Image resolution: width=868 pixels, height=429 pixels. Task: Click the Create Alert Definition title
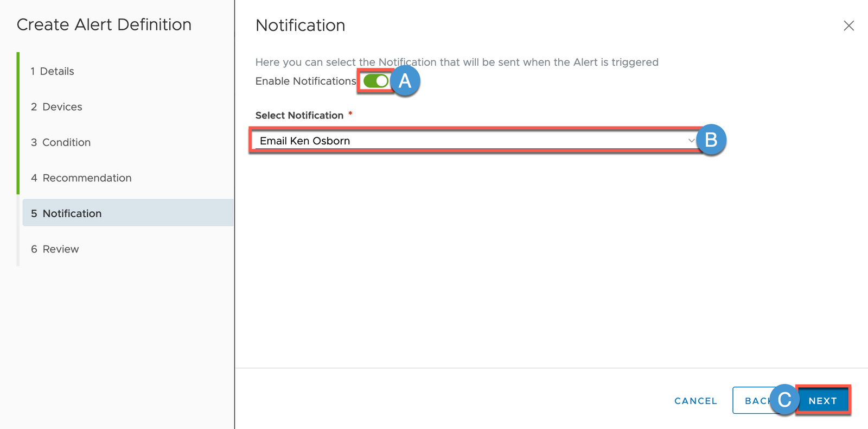click(x=104, y=24)
